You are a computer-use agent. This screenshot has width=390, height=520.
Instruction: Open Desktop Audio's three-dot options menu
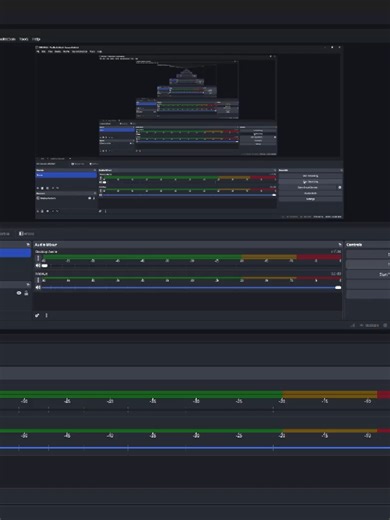tap(38, 258)
